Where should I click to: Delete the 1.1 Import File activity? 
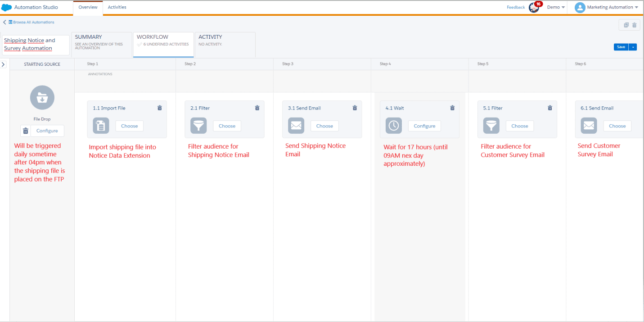(159, 108)
